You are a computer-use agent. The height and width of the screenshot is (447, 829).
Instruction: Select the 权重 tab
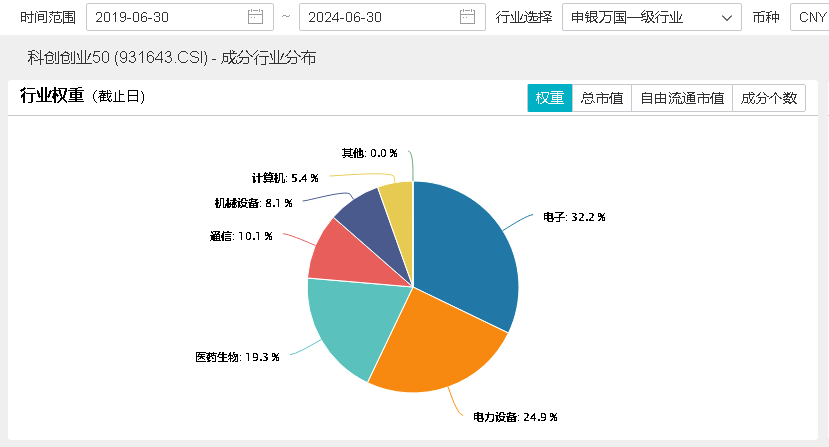pos(549,98)
